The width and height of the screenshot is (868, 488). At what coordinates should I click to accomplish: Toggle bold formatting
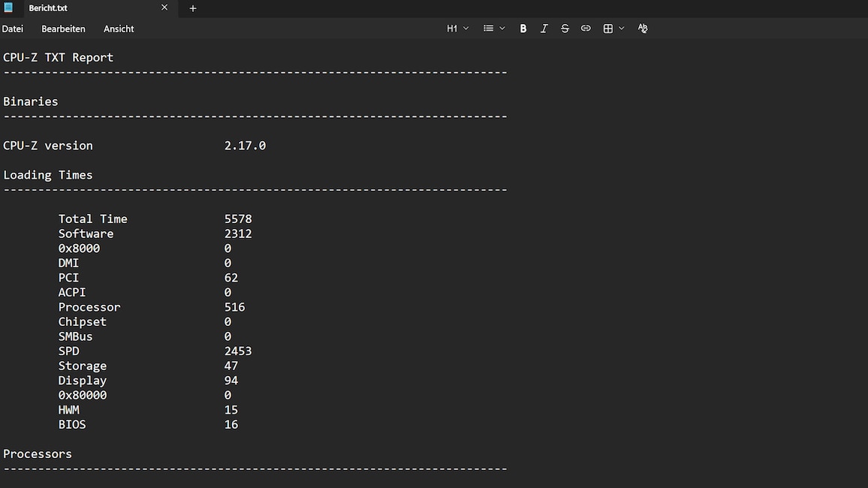523,29
